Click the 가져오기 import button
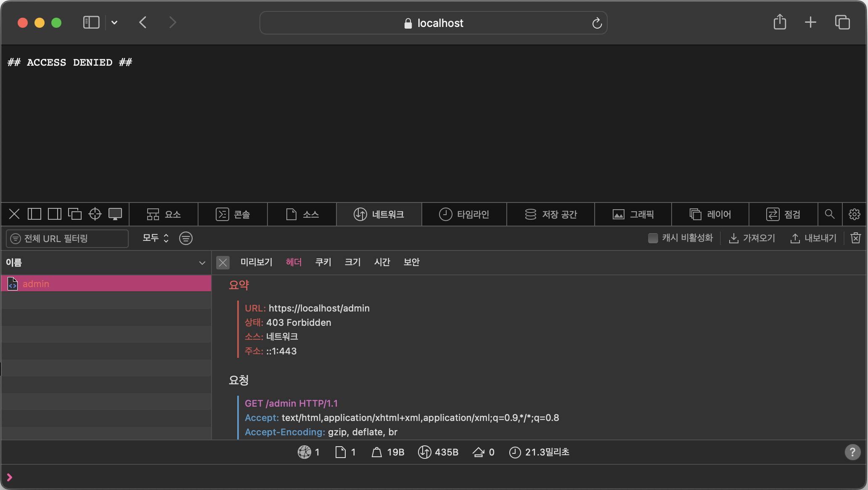Viewport: 868px width, 490px height. coord(752,238)
